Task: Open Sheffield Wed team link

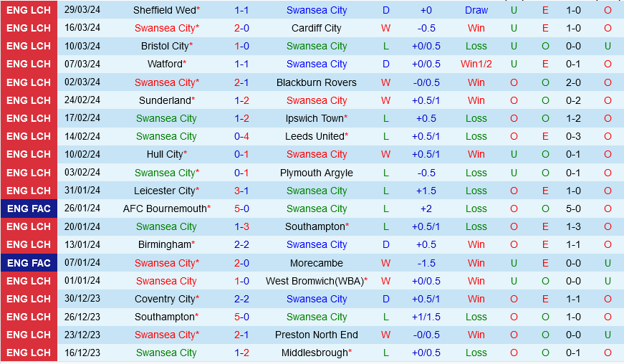Action: pos(164,10)
